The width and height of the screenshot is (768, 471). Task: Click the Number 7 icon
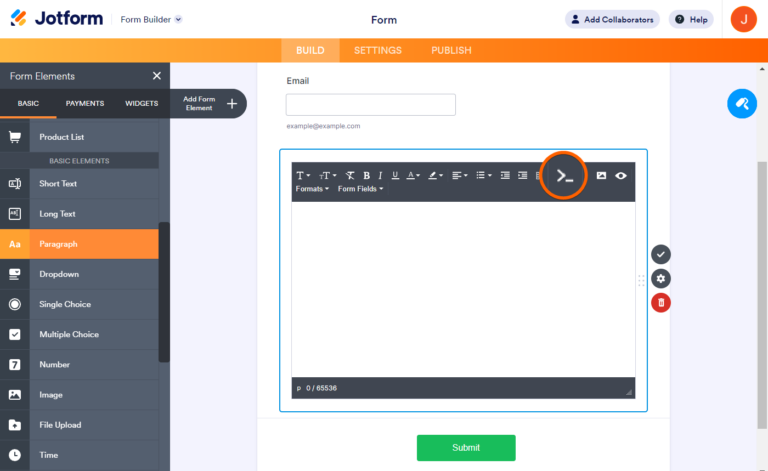[x=15, y=364]
